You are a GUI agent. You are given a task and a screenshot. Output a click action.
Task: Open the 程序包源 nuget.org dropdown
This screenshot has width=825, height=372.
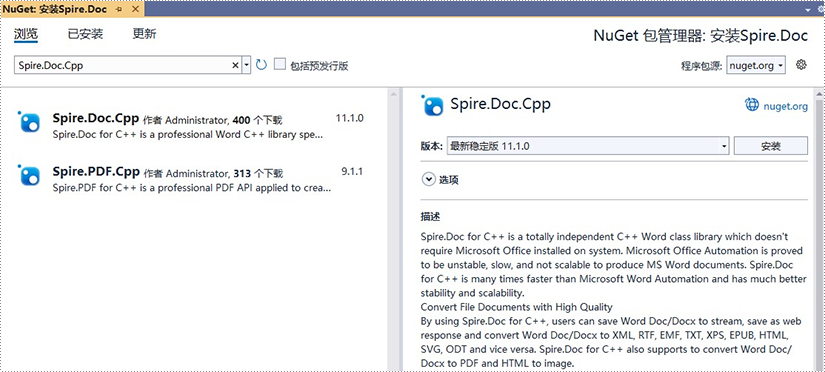click(x=756, y=65)
